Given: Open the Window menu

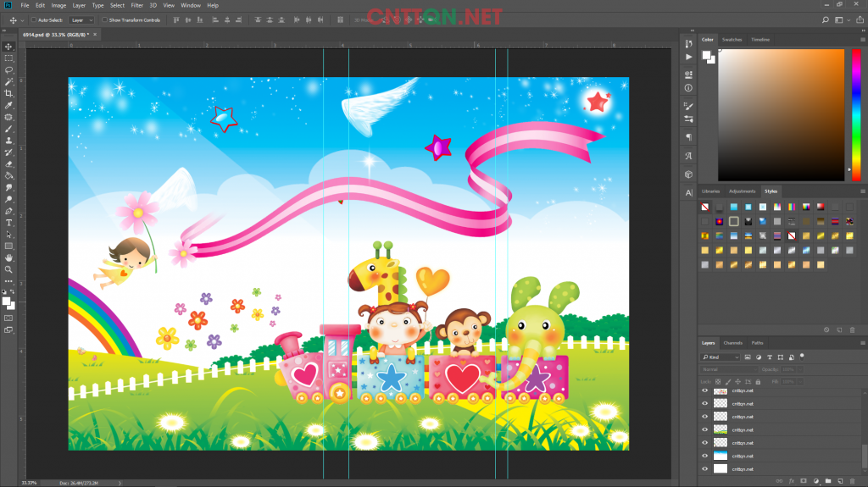Looking at the screenshot, I should click(191, 6).
